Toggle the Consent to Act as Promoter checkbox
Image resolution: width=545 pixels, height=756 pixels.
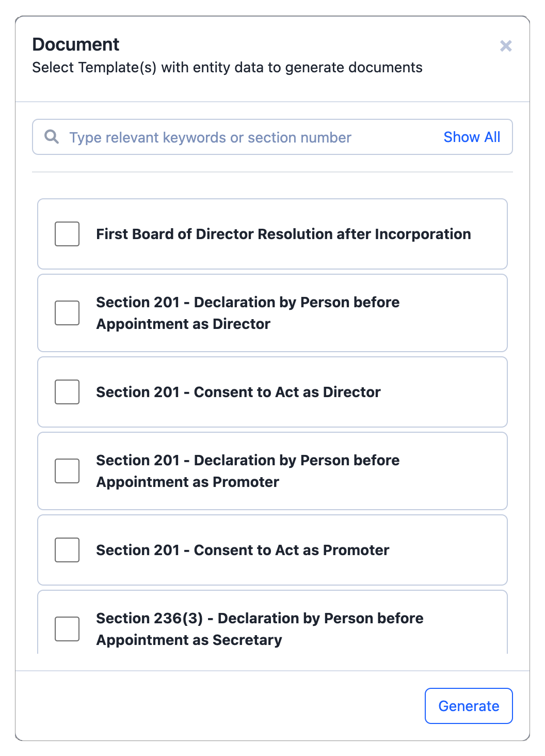click(67, 550)
